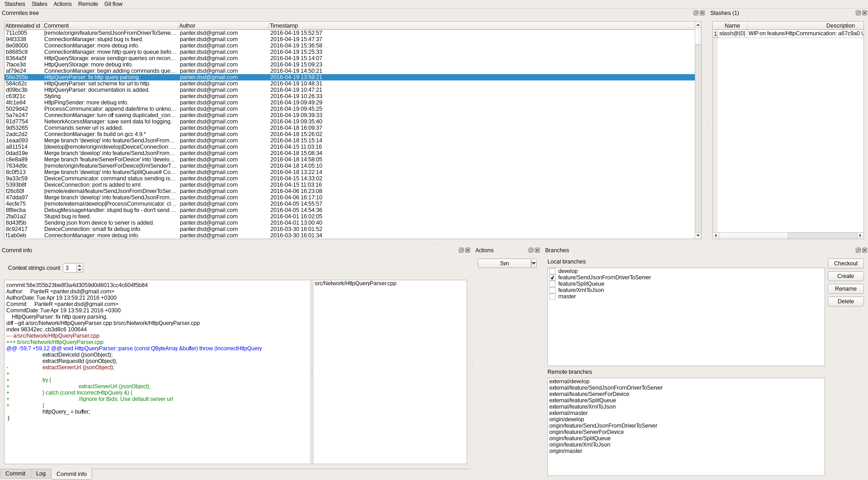
Task: Click the stash list scroll-right arrow
Action: click(x=860, y=235)
